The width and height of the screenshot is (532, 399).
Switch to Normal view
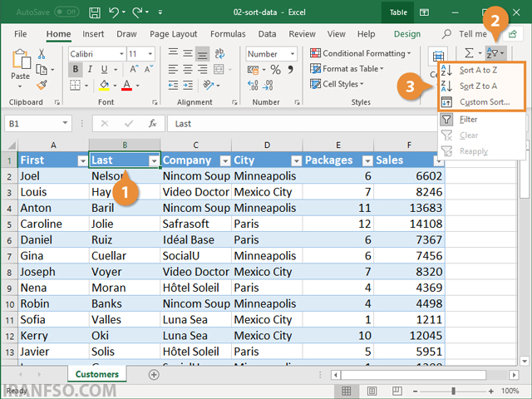[346, 391]
